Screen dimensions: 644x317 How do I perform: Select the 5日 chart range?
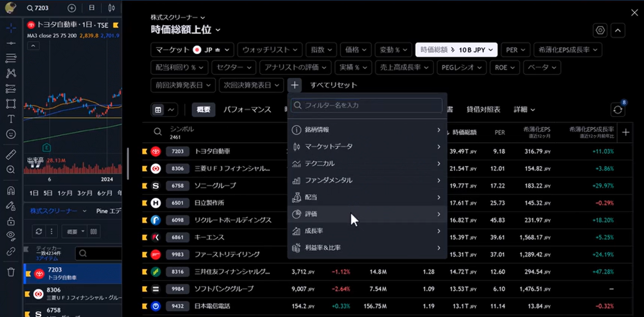[x=48, y=193]
